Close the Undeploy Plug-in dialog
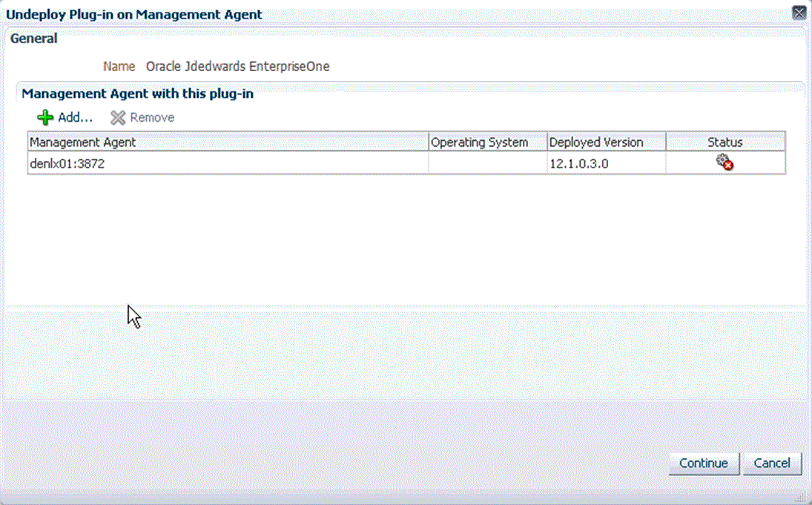This screenshot has height=505, width=812. pos(799,13)
